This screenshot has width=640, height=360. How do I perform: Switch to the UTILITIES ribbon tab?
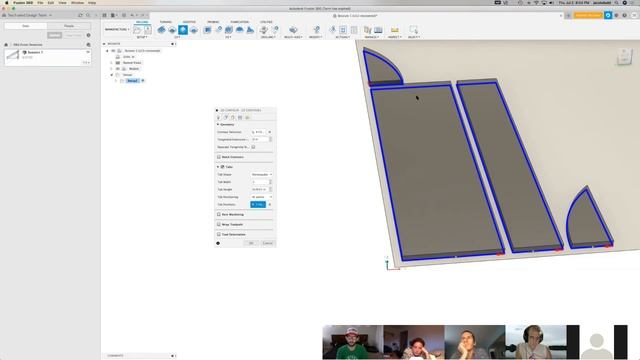[x=266, y=22]
